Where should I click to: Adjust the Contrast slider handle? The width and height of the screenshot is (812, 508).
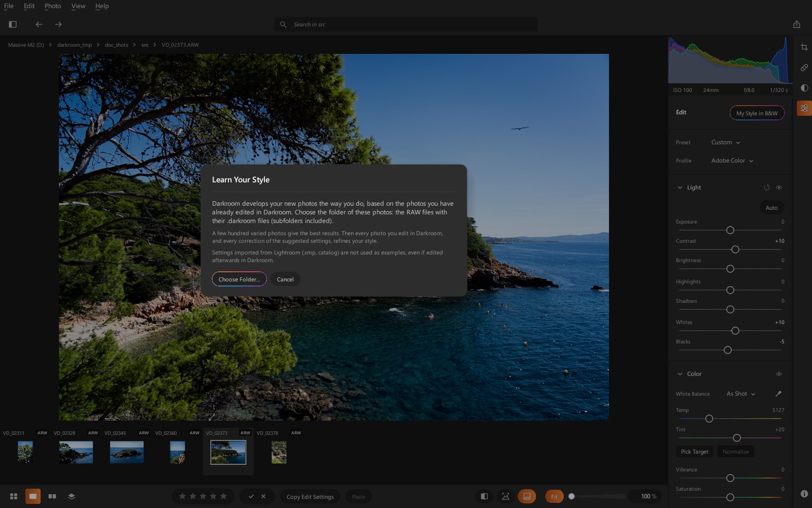tap(735, 249)
